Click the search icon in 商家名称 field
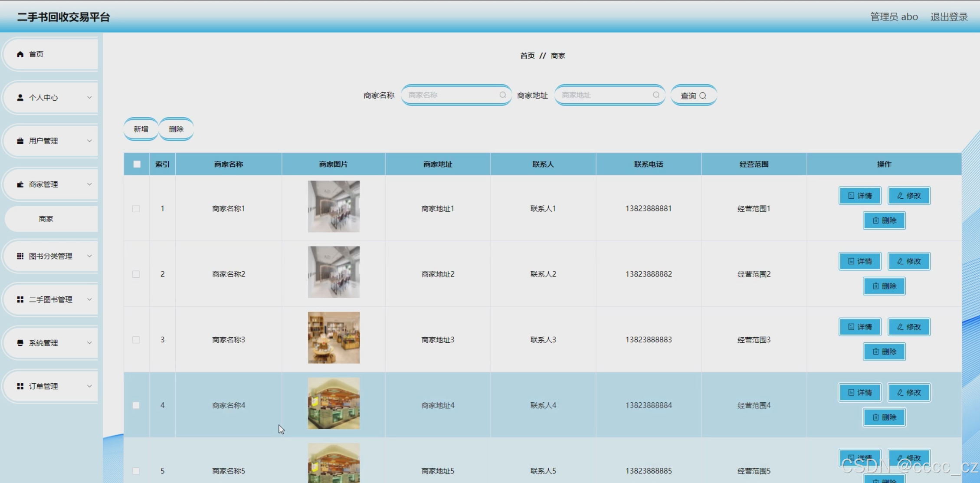The width and height of the screenshot is (980, 483). click(502, 95)
